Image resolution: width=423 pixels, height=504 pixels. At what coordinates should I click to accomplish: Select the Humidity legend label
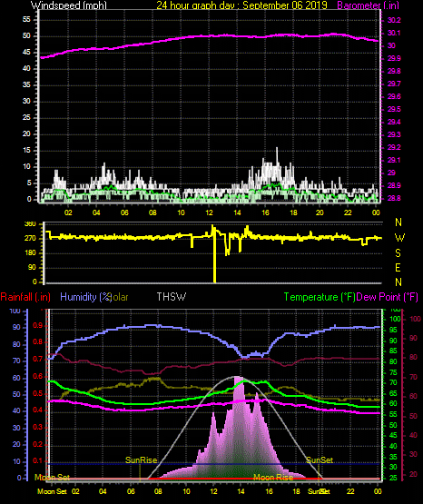click(x=85, y=297)
